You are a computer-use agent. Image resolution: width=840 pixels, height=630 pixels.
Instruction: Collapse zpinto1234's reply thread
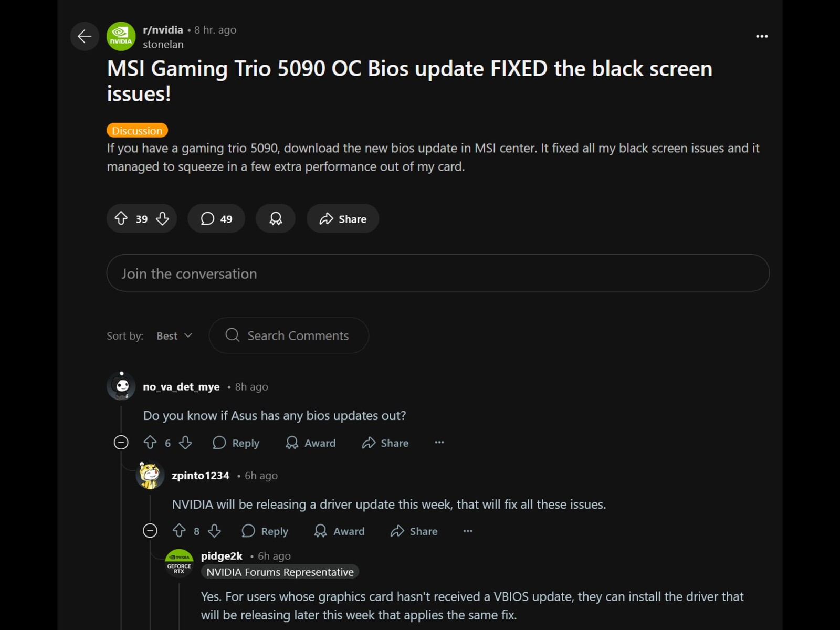(x=150, y=531)
